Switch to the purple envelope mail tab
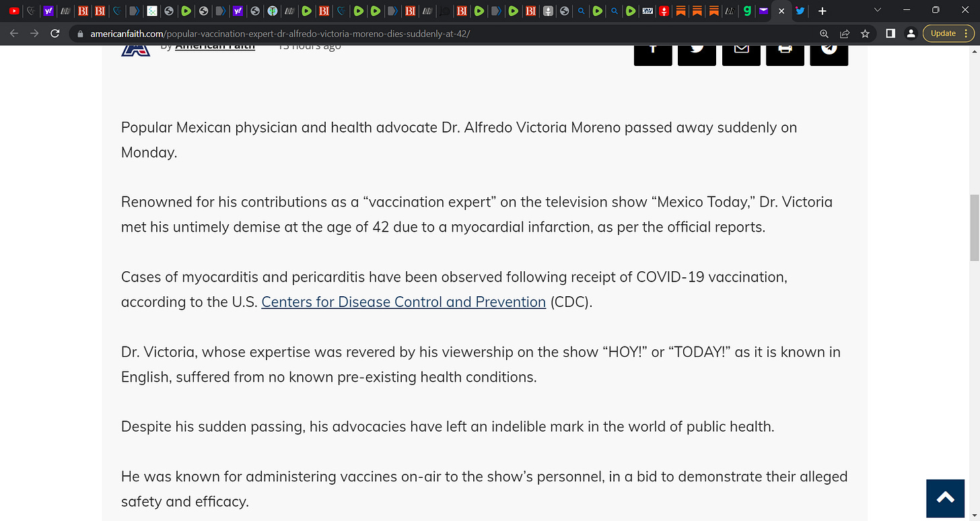Screen dimensions: 980x521 pyautogui.click(x=764, y=11)
